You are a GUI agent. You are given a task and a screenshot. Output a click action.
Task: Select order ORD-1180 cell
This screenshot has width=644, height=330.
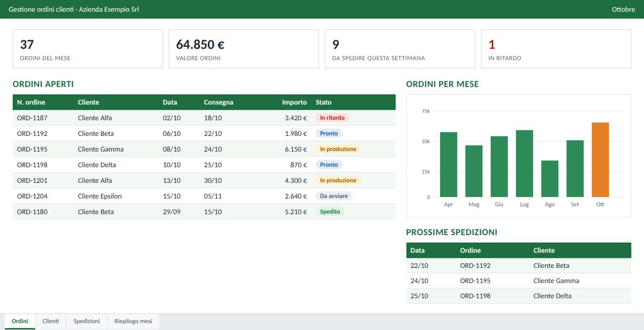coord(32,212)
